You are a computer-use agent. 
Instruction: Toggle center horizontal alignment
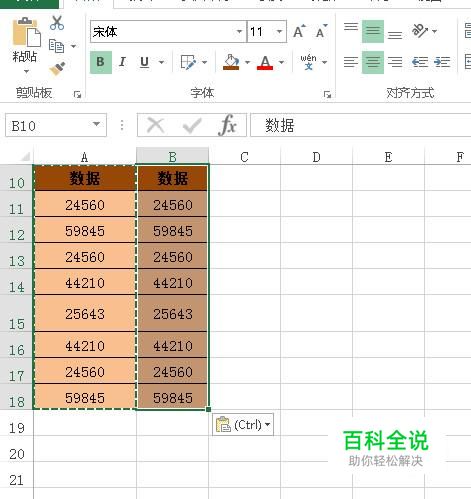373,62
